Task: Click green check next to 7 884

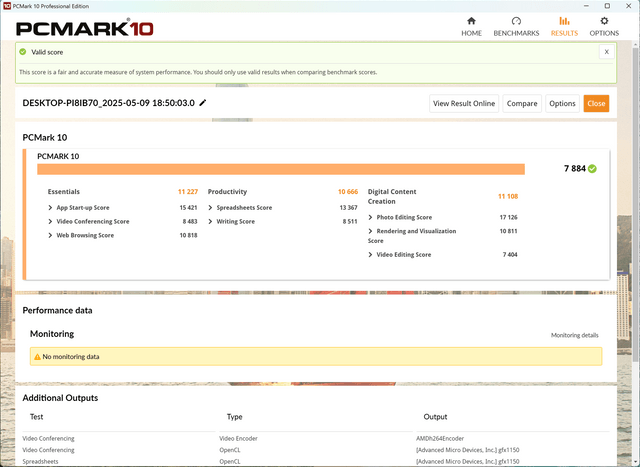Action: click(x=592, y=169)
